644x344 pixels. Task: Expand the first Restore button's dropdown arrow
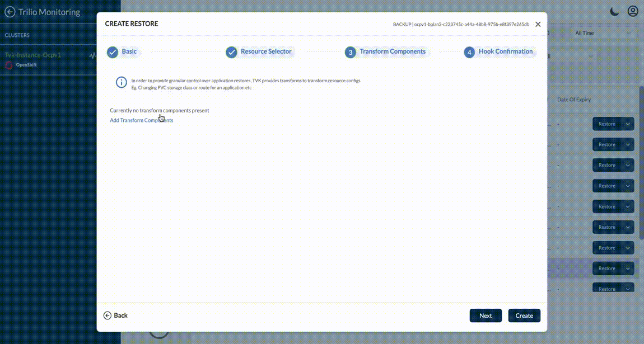(x=628, y=124)
